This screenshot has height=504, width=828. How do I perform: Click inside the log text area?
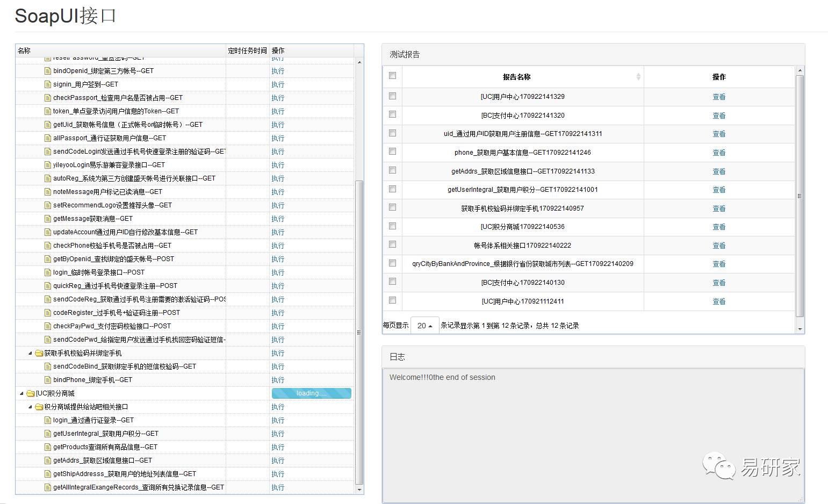tap(593, 436)
